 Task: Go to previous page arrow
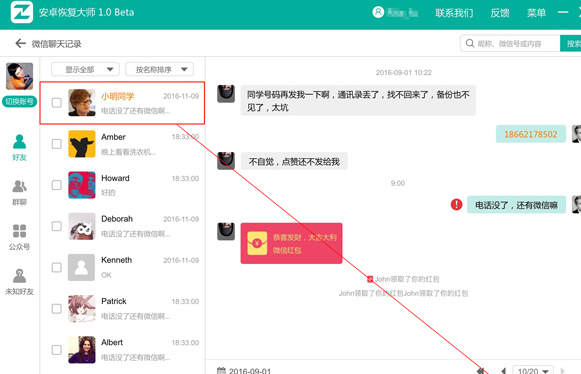[504, 370]
